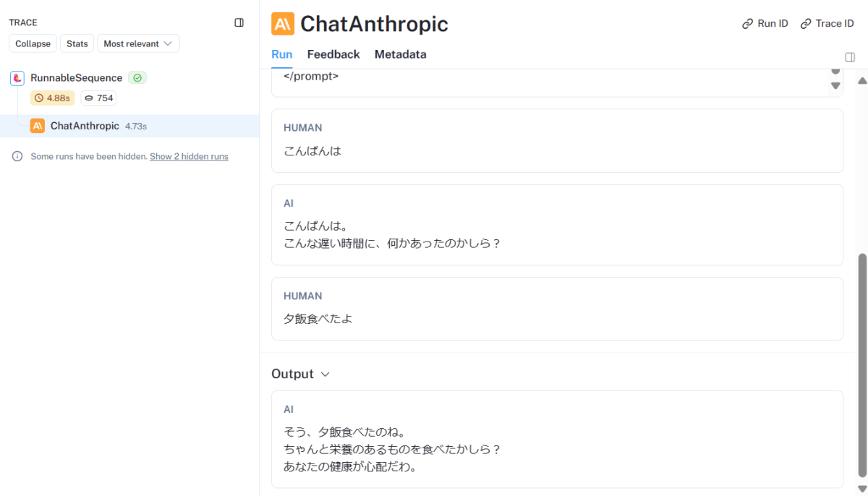This screenshot has height=496, width=868.
Task: Click the large ChatAnthropic header logo
Action: [283, 24]
